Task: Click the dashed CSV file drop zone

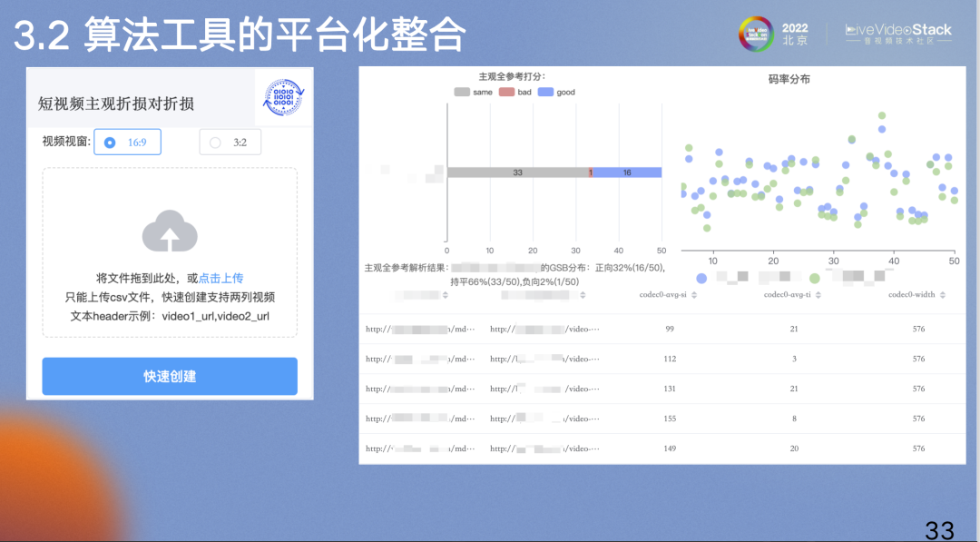Action: [170, 252]
